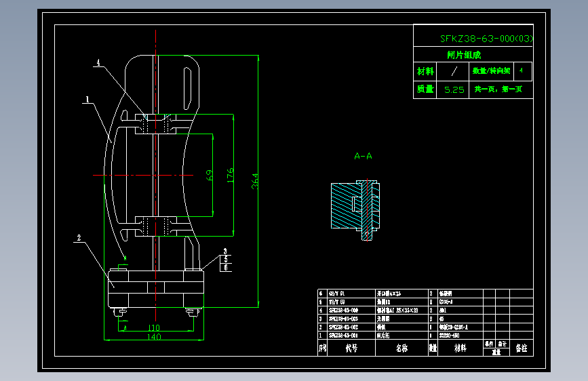Click the 共一页，第一页 page text
Image resolution: width=588 pixels, height=381 pixels.
pyautogui.click(x=498, y=89)
